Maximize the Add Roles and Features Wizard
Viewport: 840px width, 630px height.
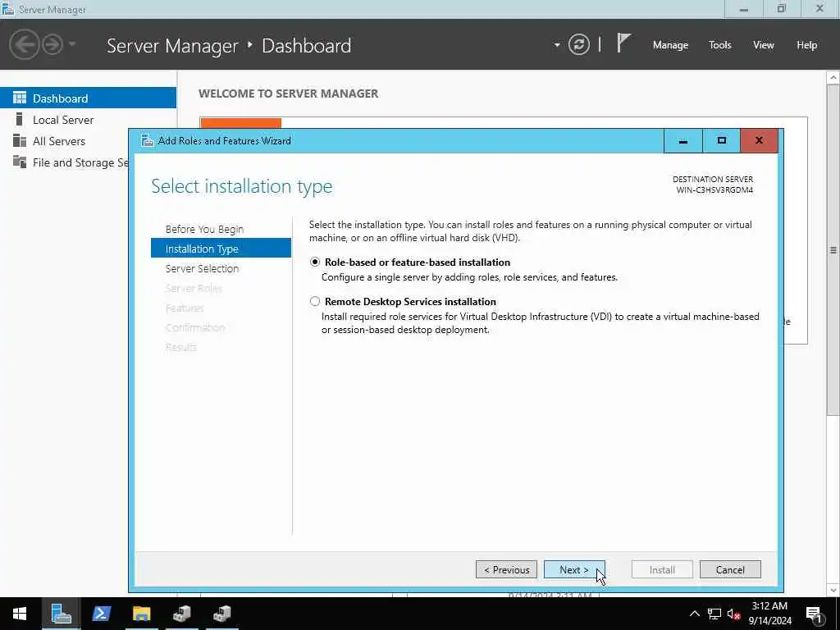tap(722, 141)
